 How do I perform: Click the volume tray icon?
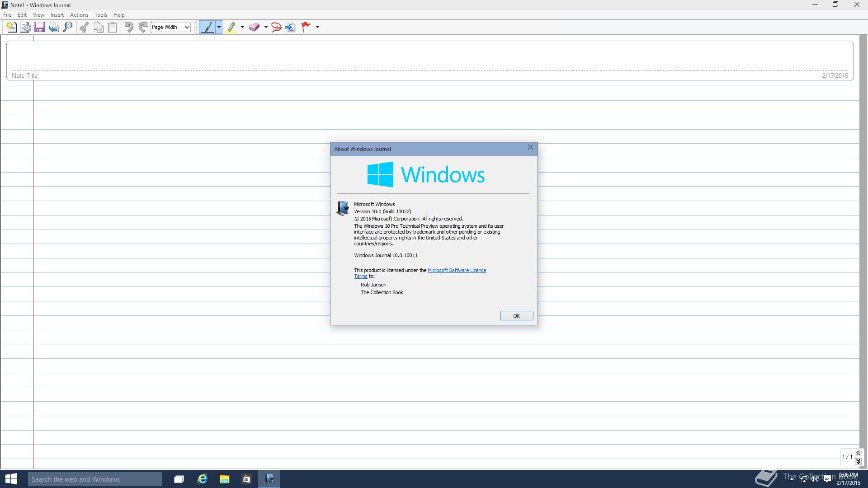[815, 479]
